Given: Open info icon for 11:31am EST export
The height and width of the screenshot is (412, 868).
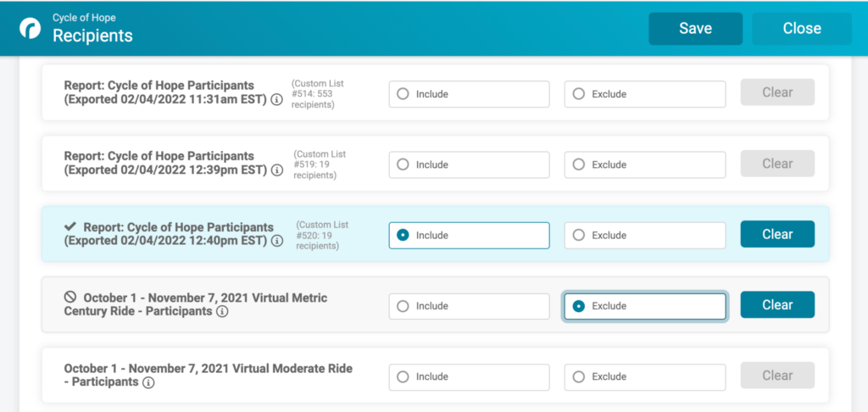Looking at the screenshot, I should [277, 100].
